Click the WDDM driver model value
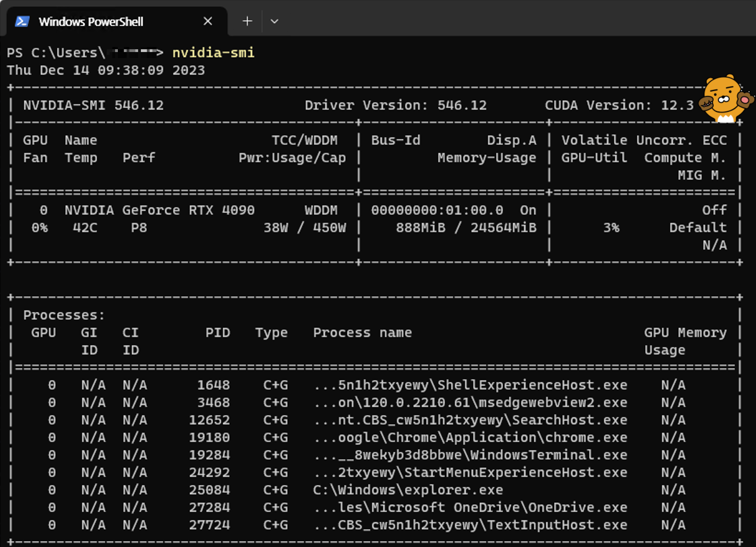Image resolution: width=756 pixels, height=547 pixels. pyautogui.click(x=321, y=210)
